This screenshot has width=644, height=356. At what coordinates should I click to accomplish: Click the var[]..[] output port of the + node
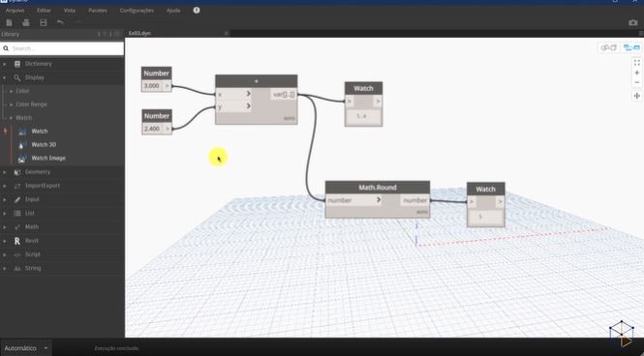tap(284, 95)
